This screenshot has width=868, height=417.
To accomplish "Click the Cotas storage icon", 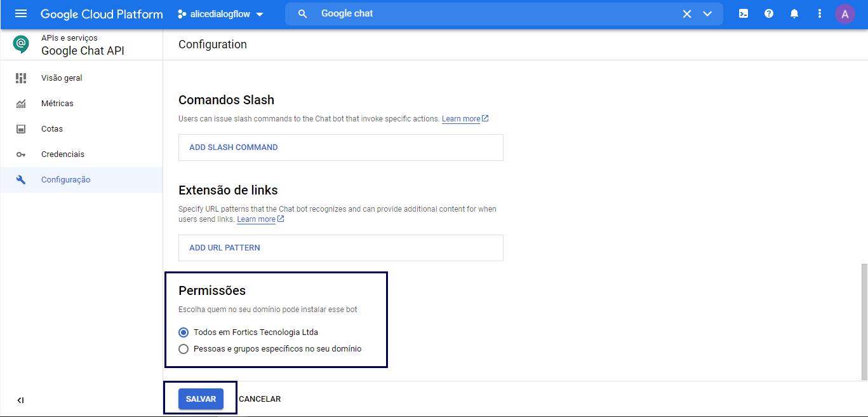I will [21, 129].
